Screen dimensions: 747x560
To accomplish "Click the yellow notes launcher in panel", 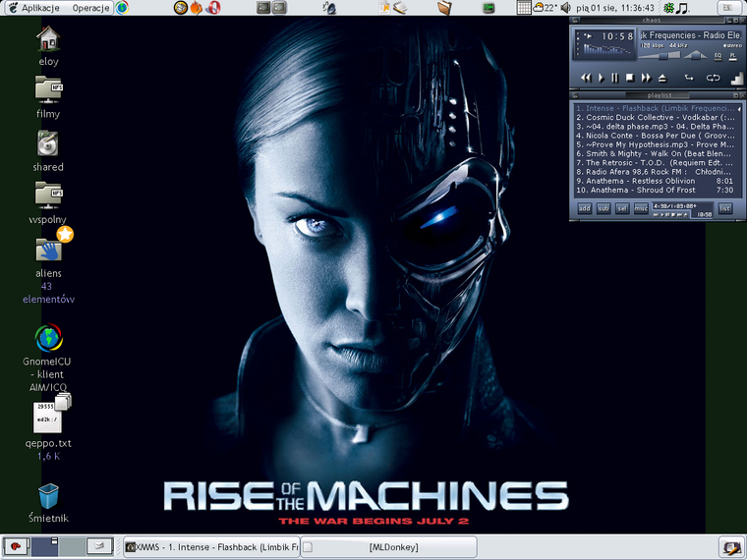I will click(384, 8).
